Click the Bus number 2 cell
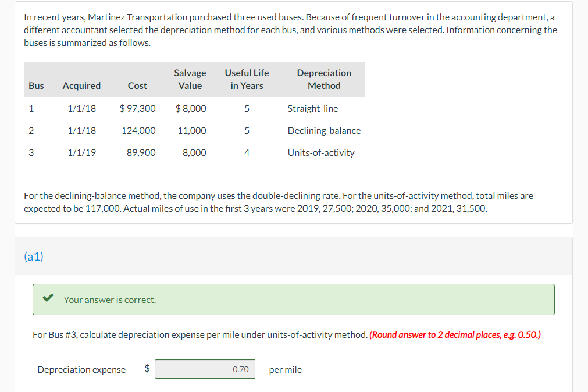 (x=31, y=130)
